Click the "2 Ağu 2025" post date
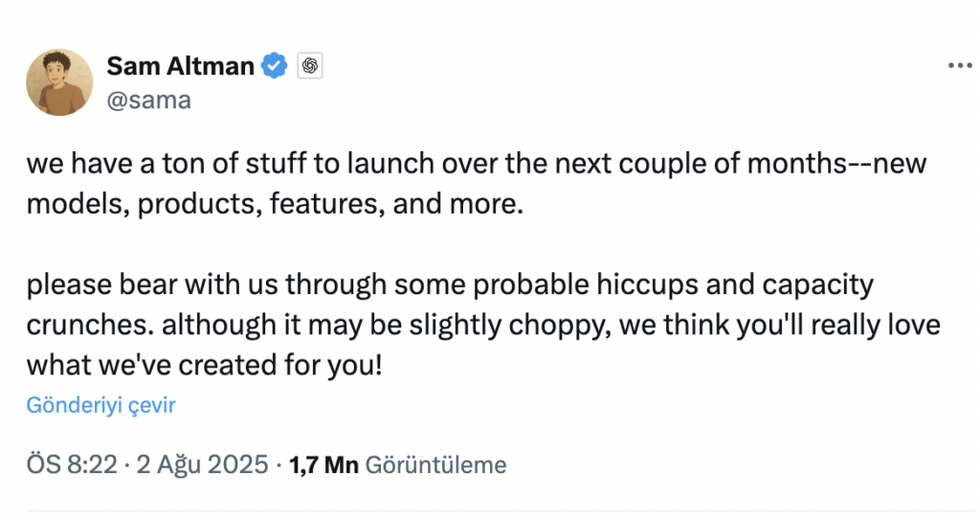Image resolution: width=980 pixels, height=521 pixels. (x=203, y=465)
